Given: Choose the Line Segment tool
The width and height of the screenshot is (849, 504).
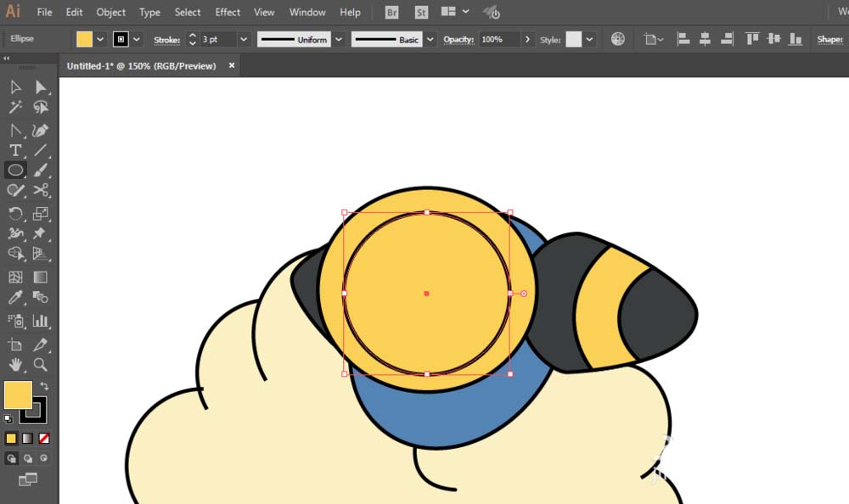Looking at the screenshot, I should pyautogui.click(x=41, y=150).
